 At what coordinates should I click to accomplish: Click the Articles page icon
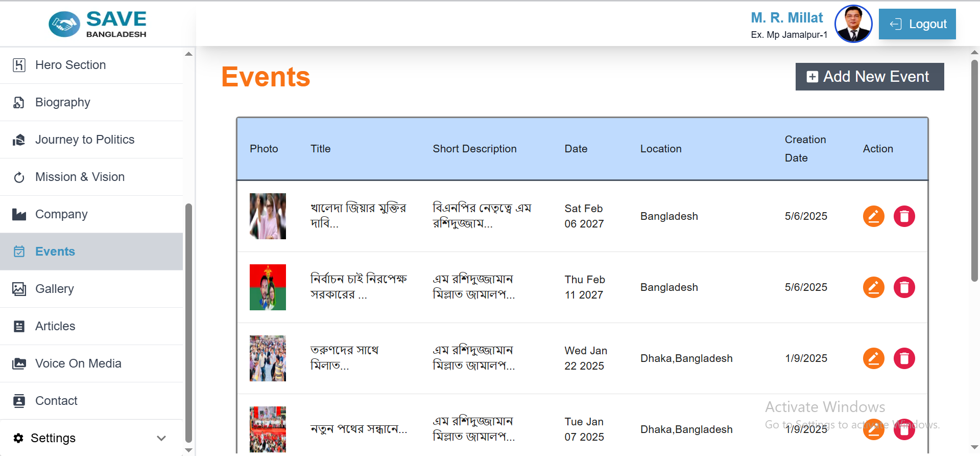(19, 326)
